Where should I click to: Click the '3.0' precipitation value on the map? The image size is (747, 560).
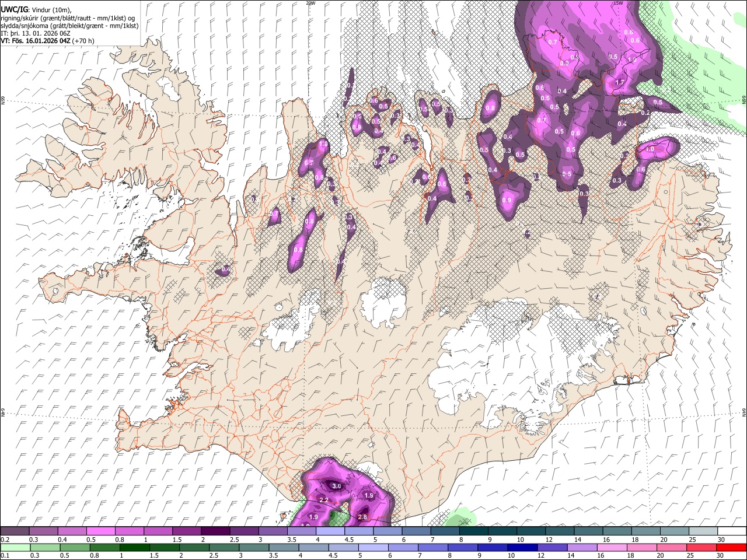point(336,486)
